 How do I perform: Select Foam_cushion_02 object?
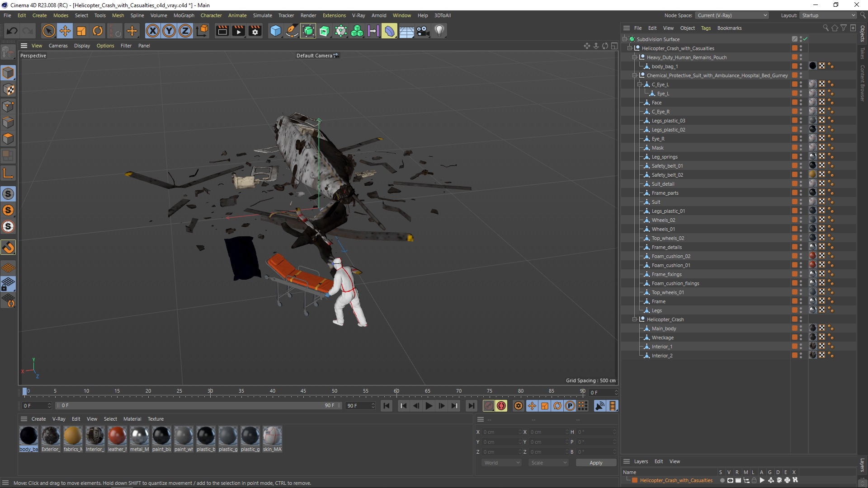pyautogui.click(x=671, y=256)
